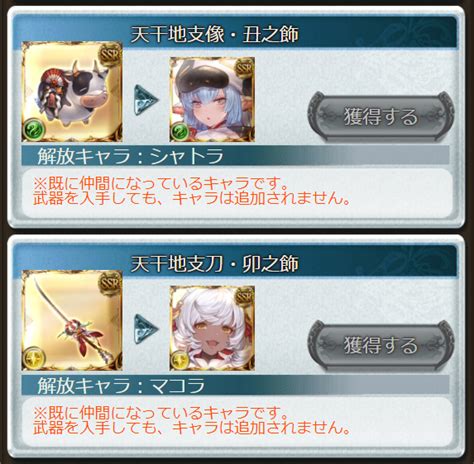View the Makura character portrait
The height and width of the screenshot is (464, 474).
tap(212, 328)
